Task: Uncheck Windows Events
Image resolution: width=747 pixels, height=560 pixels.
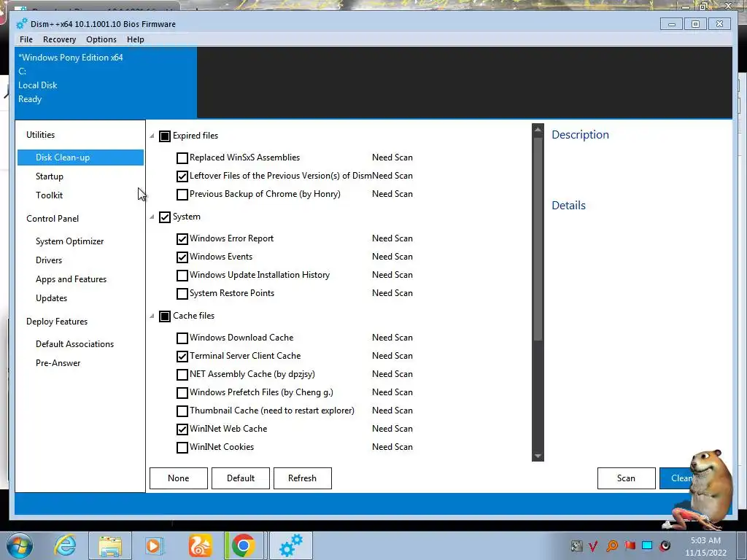Action: click(x=182, y=257)
